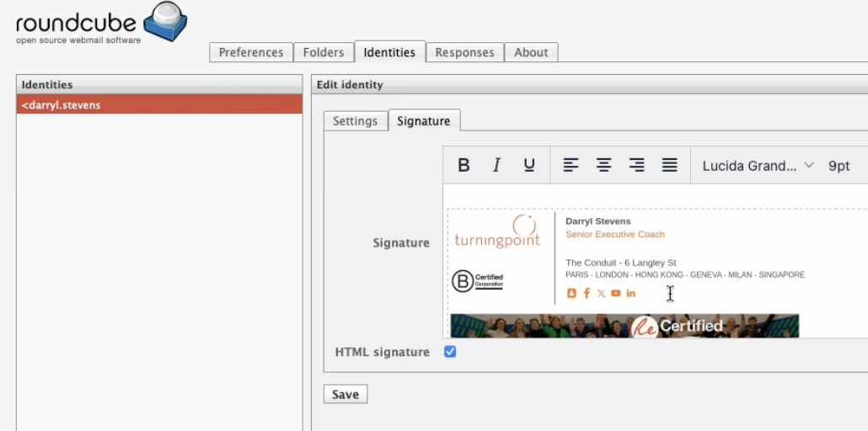Image resolution: width=868 pixels, height=431 pixels.
Task: Click the Roundcube logo
Action: [x=102, y=24]
